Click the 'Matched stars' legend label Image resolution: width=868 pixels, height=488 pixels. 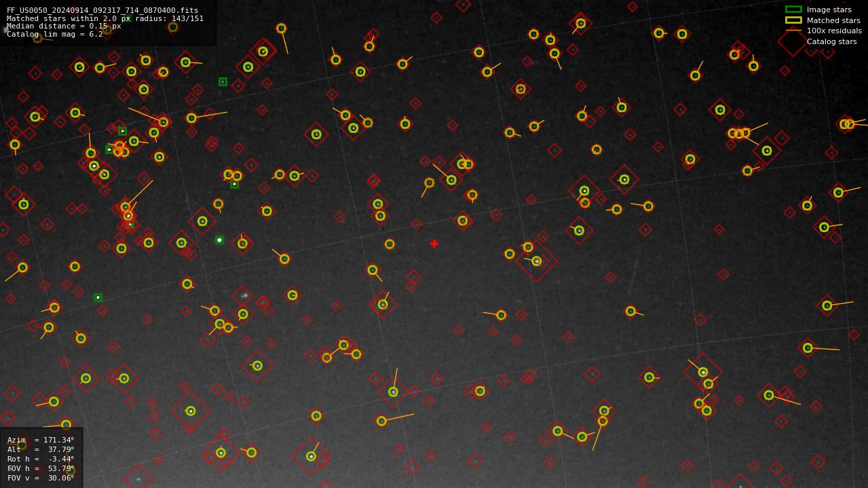coord(833,20)
